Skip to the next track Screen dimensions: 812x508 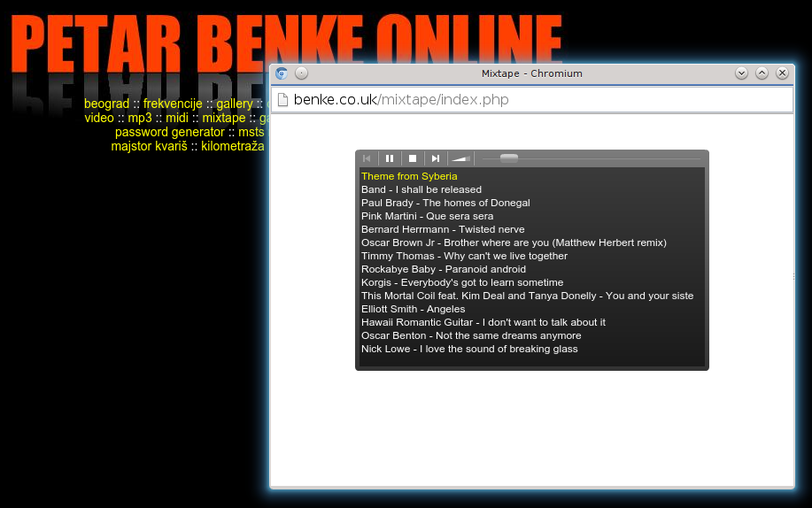(436, 158)
